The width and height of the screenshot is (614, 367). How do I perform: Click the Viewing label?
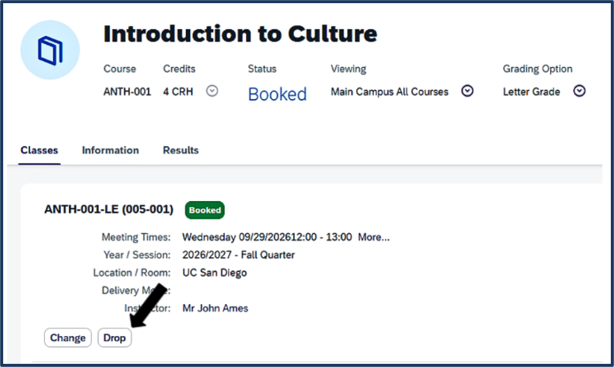[348, 69]
